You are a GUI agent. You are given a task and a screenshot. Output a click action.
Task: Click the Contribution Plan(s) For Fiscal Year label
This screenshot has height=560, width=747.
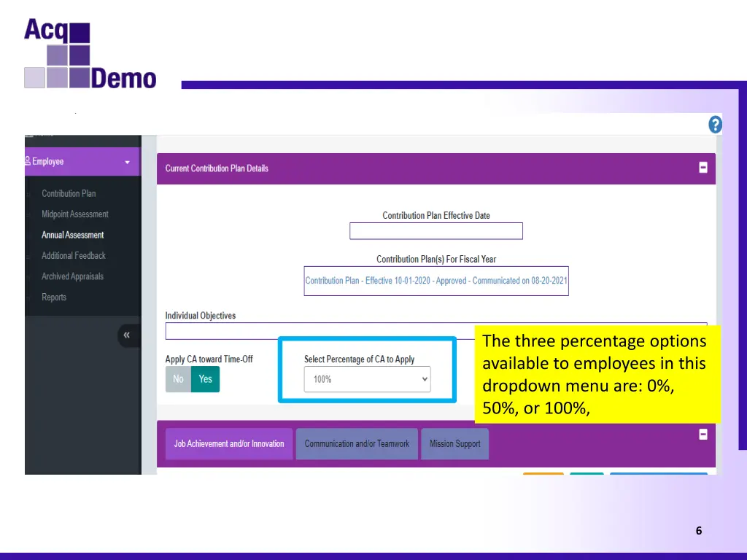(x=436, y=259)
